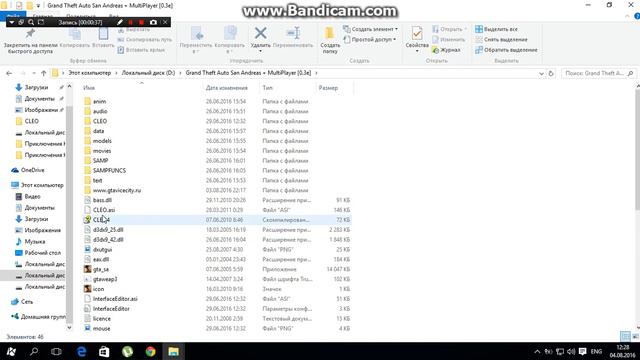640x360 pixels.
Task: Open the Journal (Журнал) button
Action: coord(446,50)
